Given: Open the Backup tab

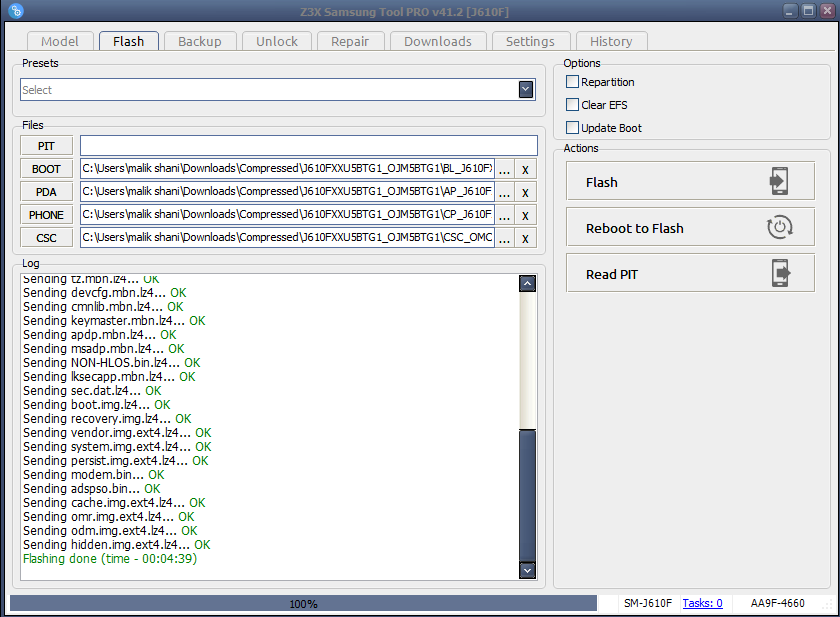Looking at the screenshot, I should pos(200,41).
